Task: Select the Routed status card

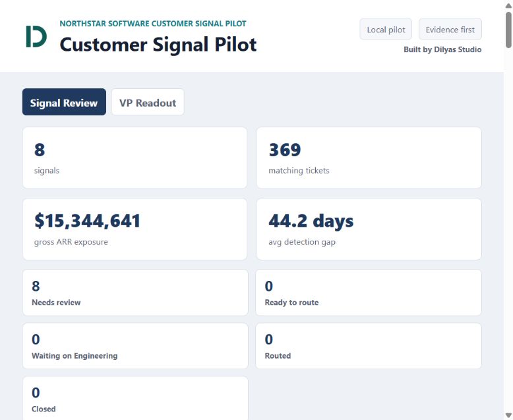Action: click(x=369, y=345)
